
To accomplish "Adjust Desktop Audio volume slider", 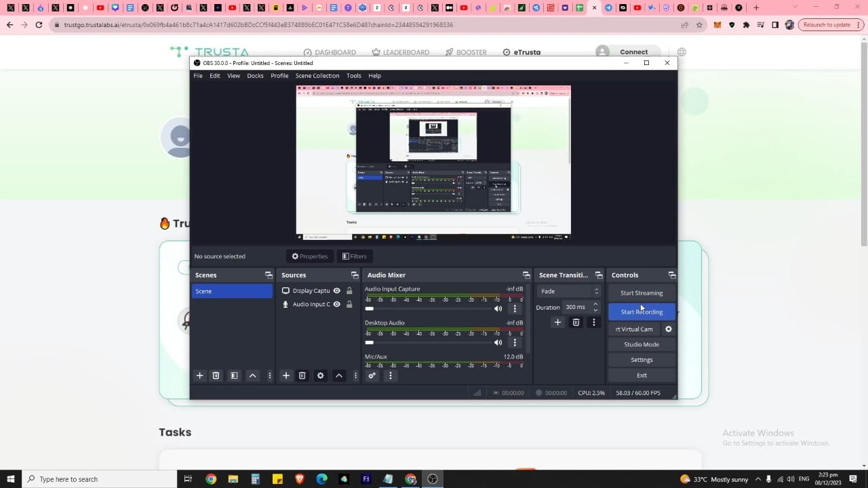I will click(429, 342).
